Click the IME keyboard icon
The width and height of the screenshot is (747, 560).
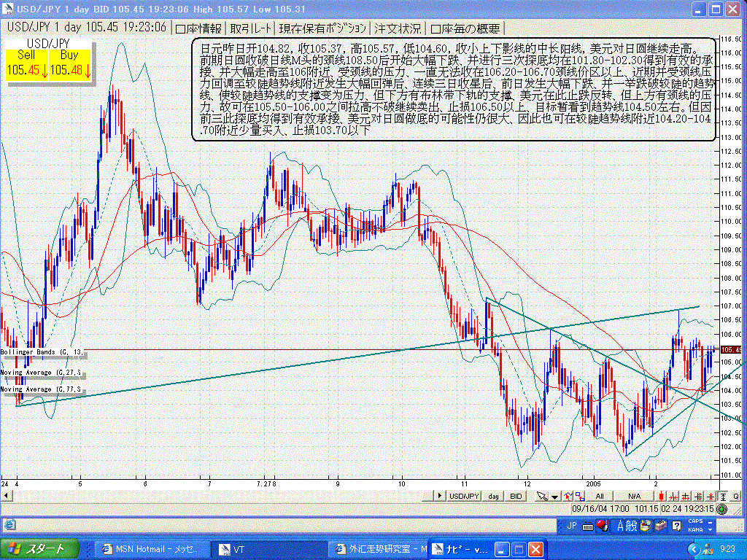(588, 526)
